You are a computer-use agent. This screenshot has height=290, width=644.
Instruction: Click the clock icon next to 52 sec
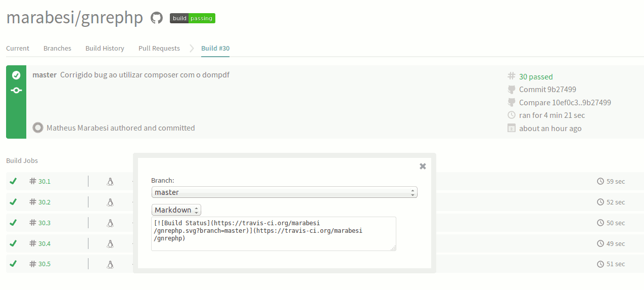coord(601,202)
